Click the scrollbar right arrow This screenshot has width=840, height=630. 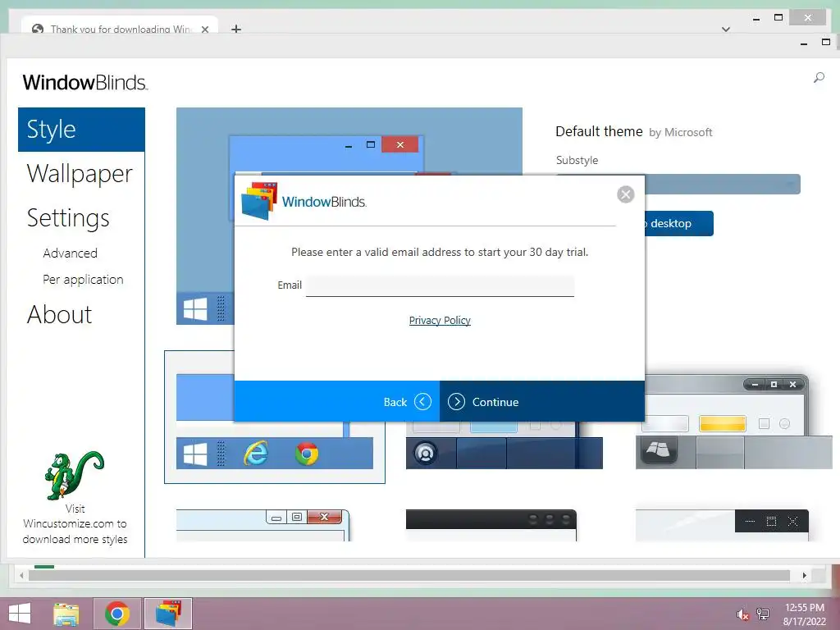[804, 575]
